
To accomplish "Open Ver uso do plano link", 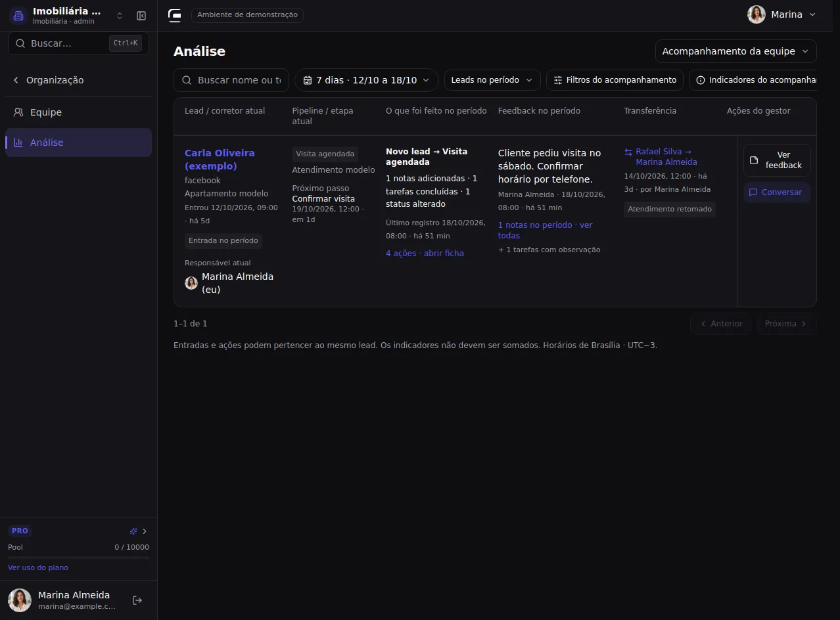I will 38,567.
